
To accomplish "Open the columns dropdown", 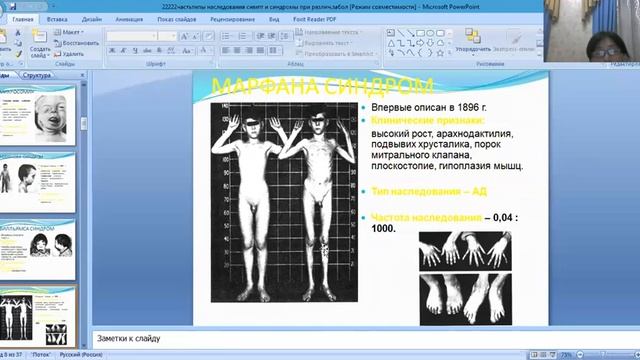I will coord(275,50).
